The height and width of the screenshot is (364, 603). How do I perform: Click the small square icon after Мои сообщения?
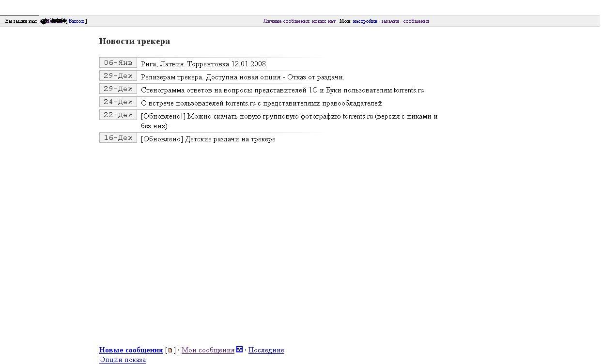coord(239,349)
